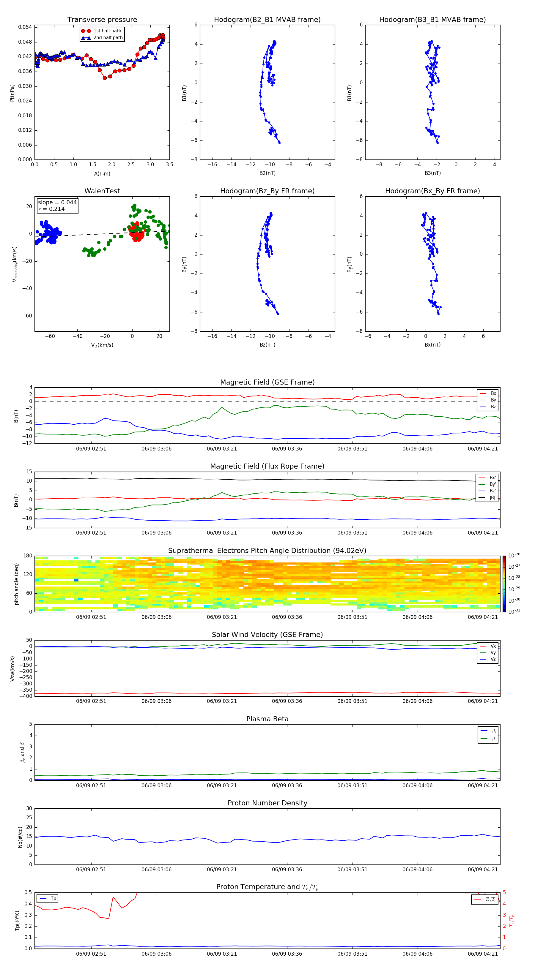Screen dimensions: 535x980
Task: Click the Tp(10^6K) axis label
Action: tap(17, 921)
